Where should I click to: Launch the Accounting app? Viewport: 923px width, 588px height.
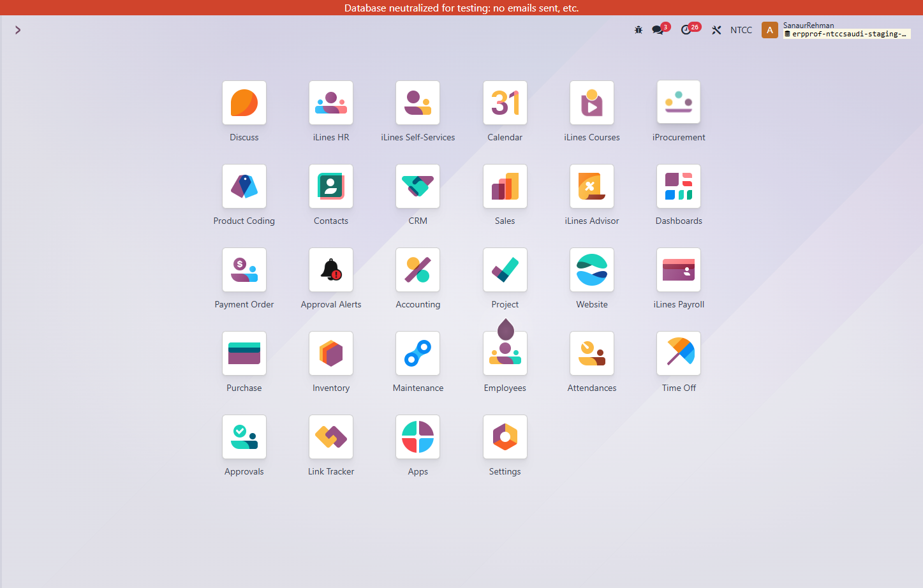[x=418, y=270]
